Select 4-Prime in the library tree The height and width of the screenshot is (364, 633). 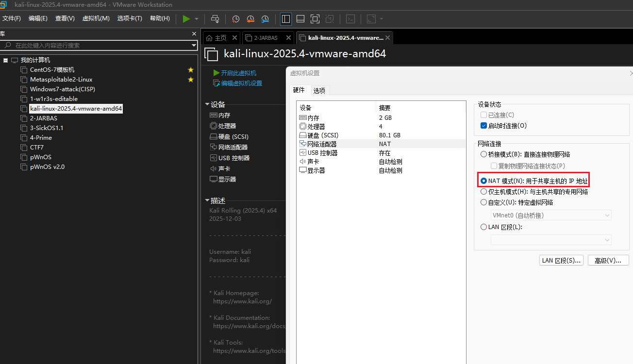(x=41, y=138)
